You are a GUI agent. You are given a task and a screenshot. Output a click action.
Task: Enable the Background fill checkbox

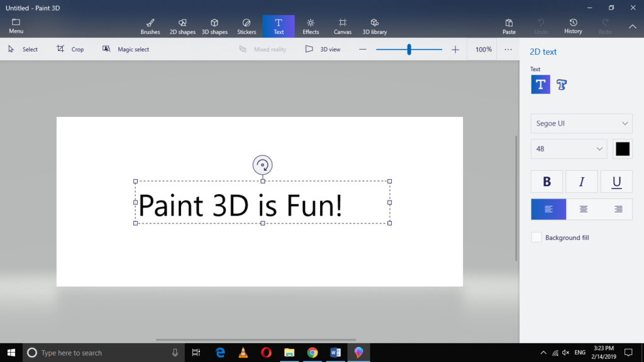pos(536,237)
